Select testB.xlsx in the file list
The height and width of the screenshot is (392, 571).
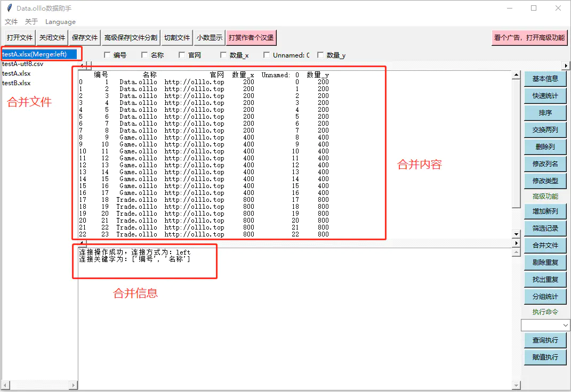click(17, 83)
